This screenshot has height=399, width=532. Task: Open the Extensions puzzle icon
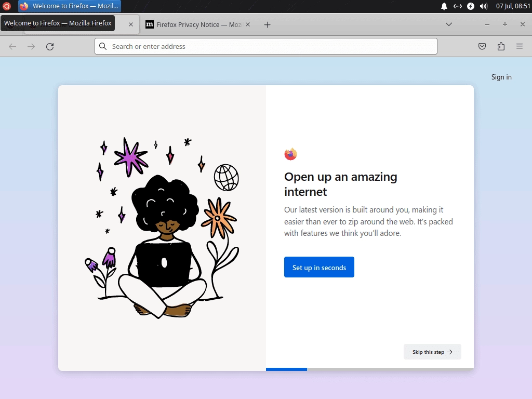(x=501, y=46)
